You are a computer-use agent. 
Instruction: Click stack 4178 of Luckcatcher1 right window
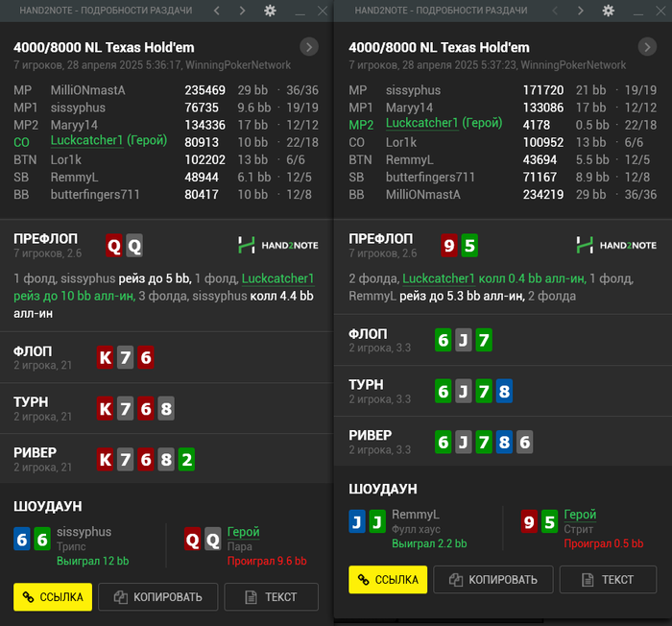tap(537, 125)
